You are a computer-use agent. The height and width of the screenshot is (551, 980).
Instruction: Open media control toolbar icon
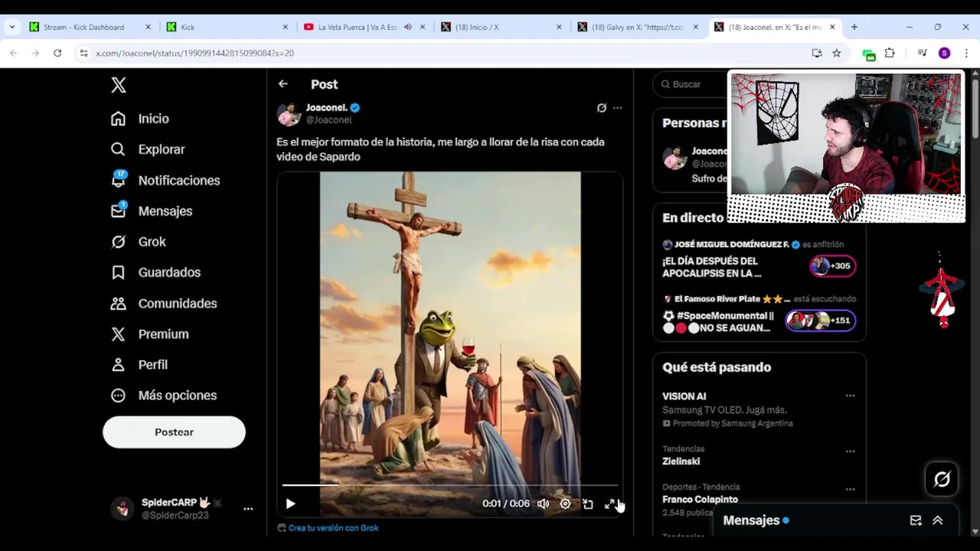(922, 53)
